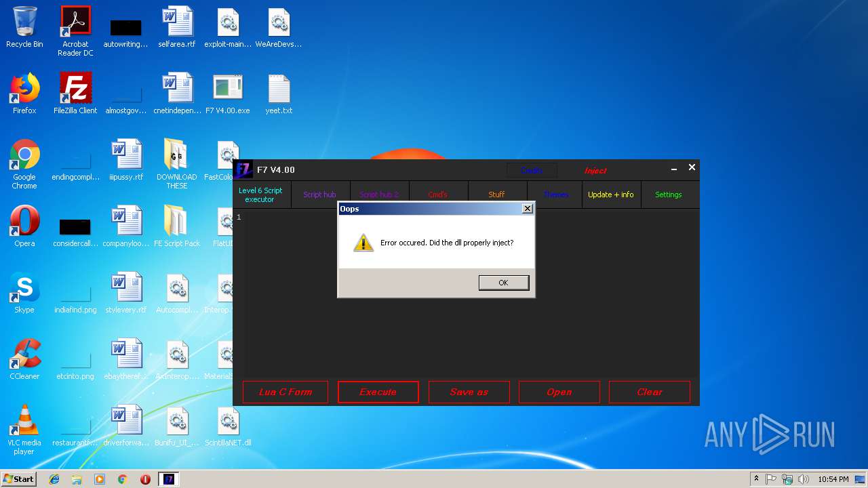Image resolution: width=868 pixels, height=488 pixels.
Task: Open the Update + info tab
Action: click(611, 195)
